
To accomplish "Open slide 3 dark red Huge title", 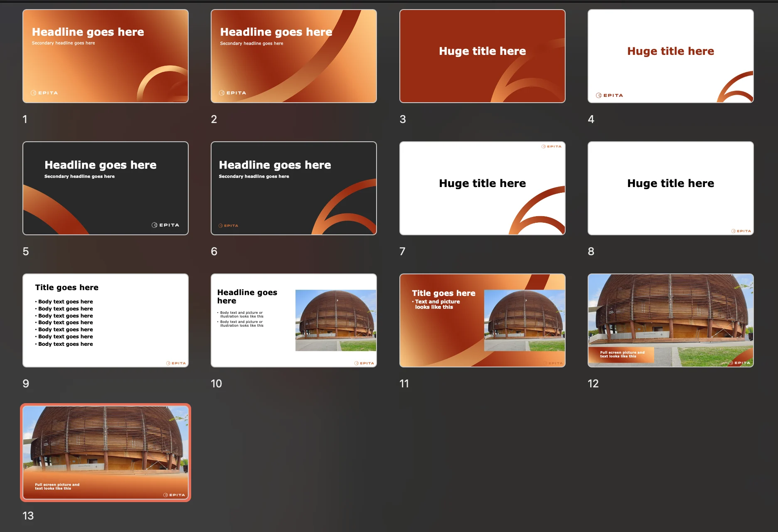I will tap(483, 56).
